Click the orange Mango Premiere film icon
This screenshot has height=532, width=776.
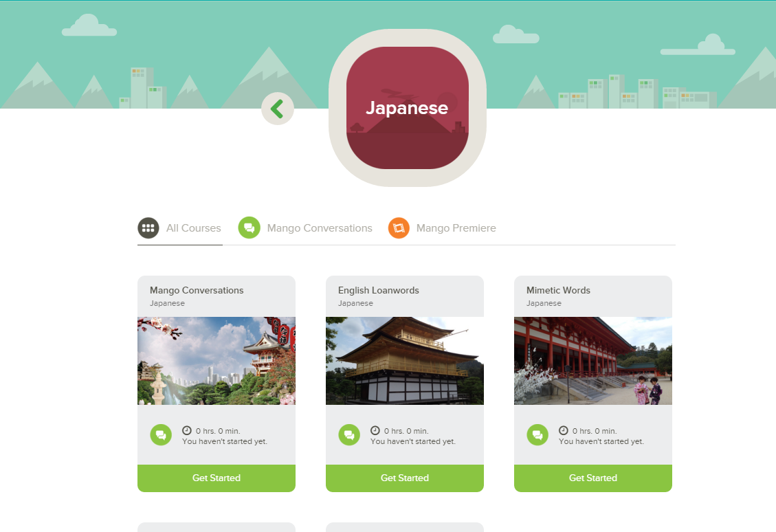pos(399,228)
